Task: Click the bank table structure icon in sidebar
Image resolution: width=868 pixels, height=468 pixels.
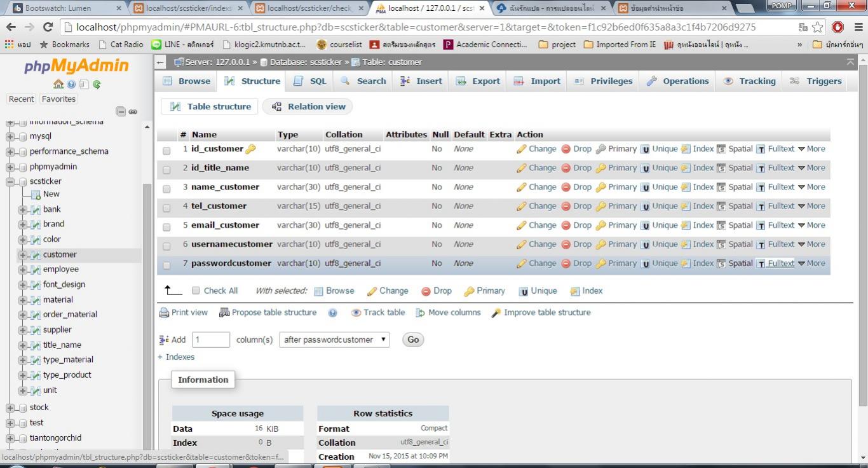Action: tap(36, 209)
